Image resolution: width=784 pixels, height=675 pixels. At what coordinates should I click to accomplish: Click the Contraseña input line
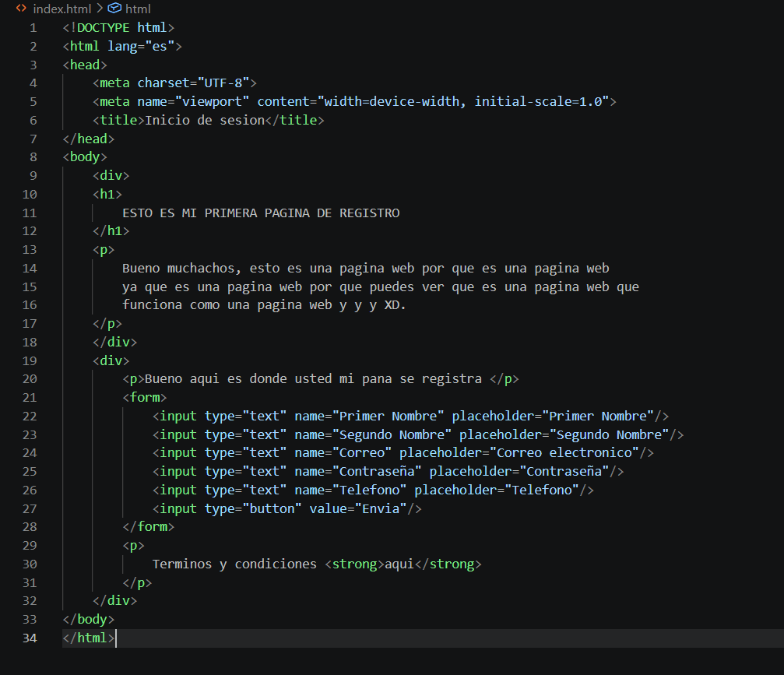click(x=388, y=472)
